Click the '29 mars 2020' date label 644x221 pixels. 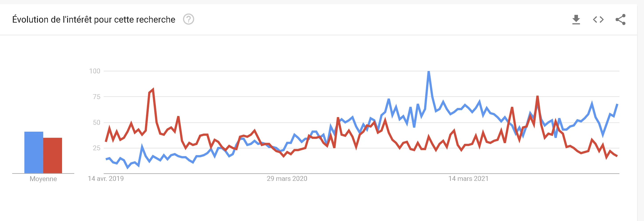pos(287,178)
